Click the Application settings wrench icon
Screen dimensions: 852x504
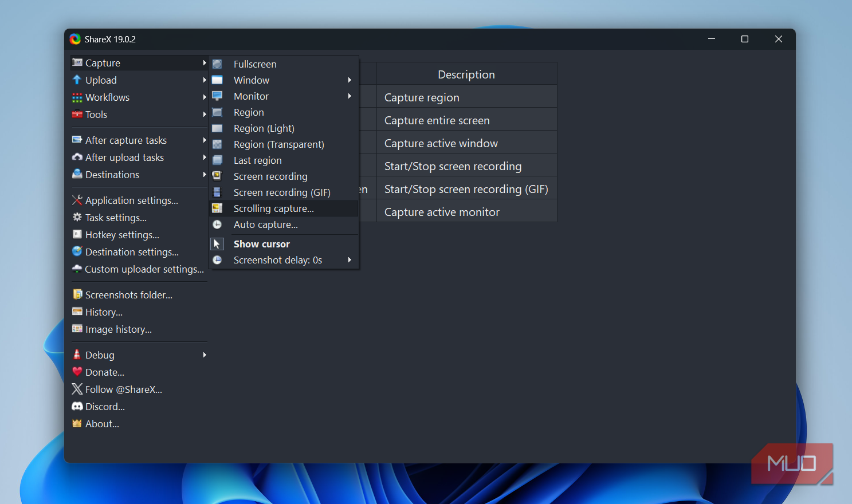(77, 200)
